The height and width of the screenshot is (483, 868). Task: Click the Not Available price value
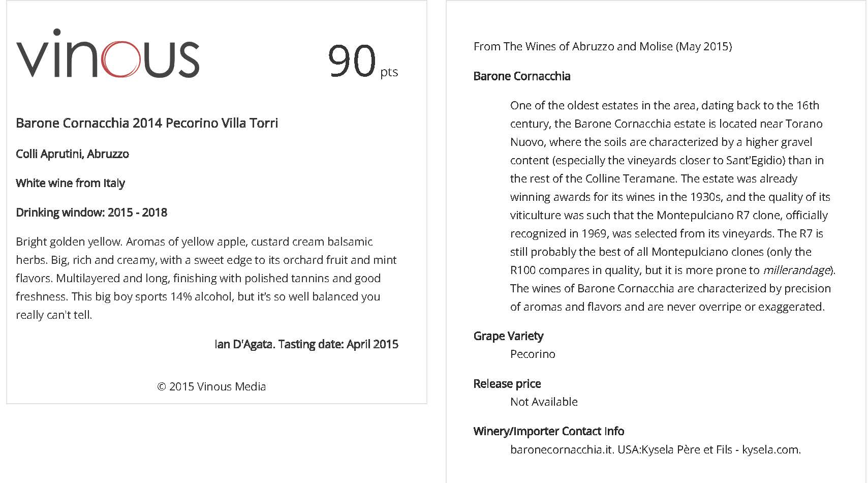click(544, 402)
